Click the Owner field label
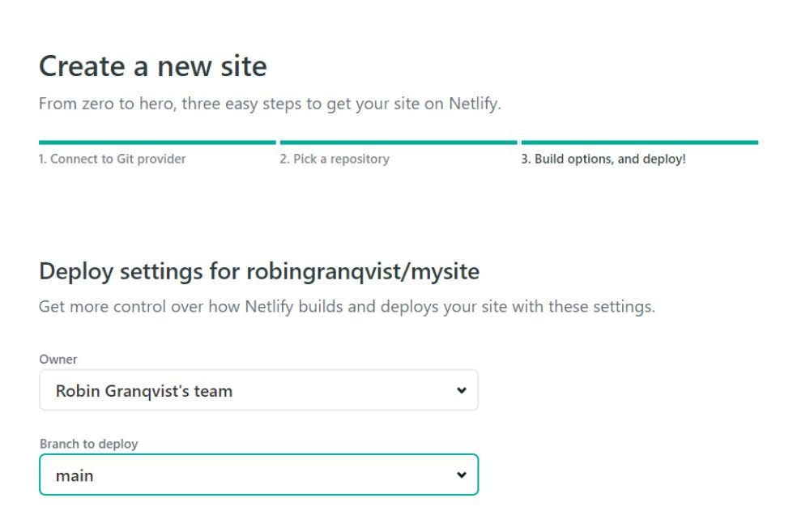The width and height of the screenshot is (810, 532). 58,360
